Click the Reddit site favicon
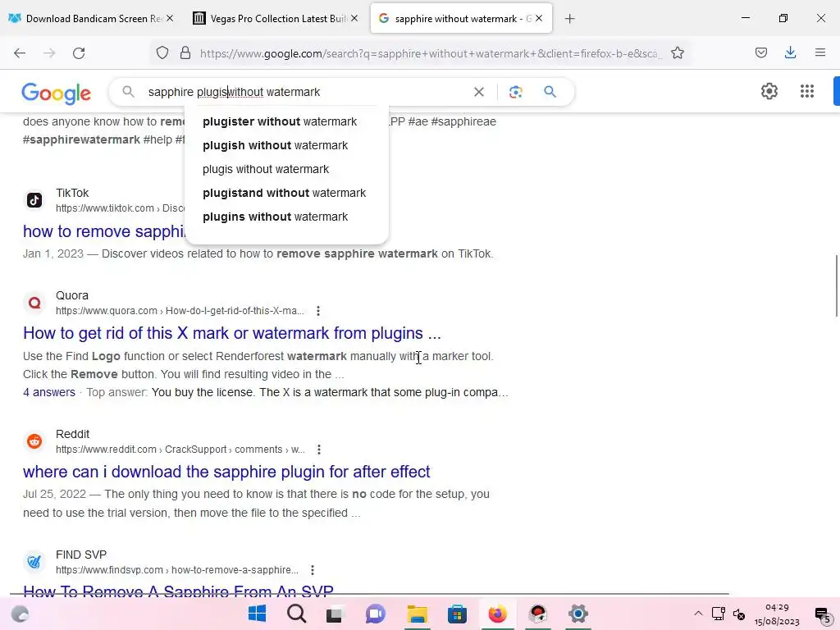 tap(34, 441)
